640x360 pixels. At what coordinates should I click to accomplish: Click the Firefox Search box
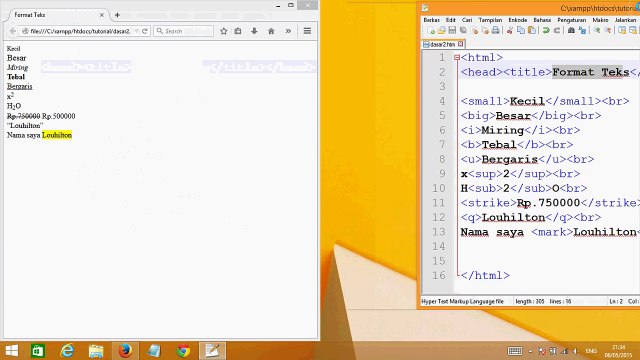184,31
